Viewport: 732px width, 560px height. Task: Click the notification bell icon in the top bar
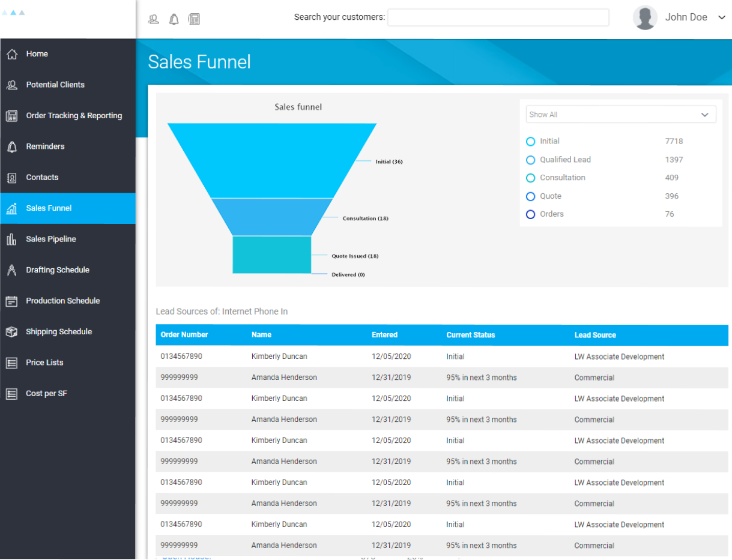click(x=174, y=19)
